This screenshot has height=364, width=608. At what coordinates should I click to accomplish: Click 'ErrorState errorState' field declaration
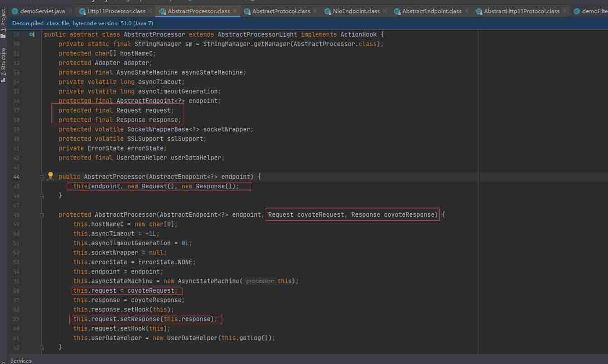(x=127, y=148)
